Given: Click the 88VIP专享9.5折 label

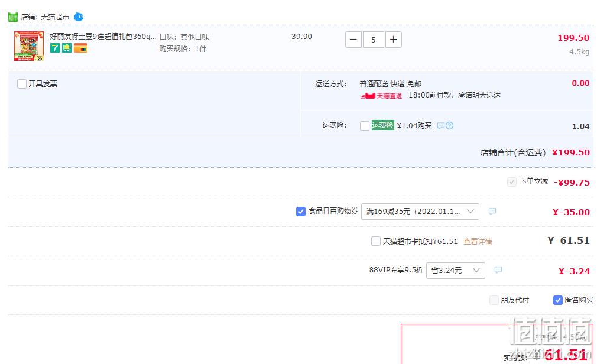Looking at the screenshot, I should 396,270.
